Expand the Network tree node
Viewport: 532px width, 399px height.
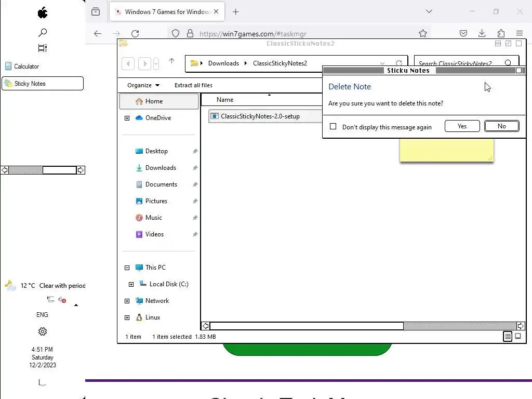click(127, 301)
